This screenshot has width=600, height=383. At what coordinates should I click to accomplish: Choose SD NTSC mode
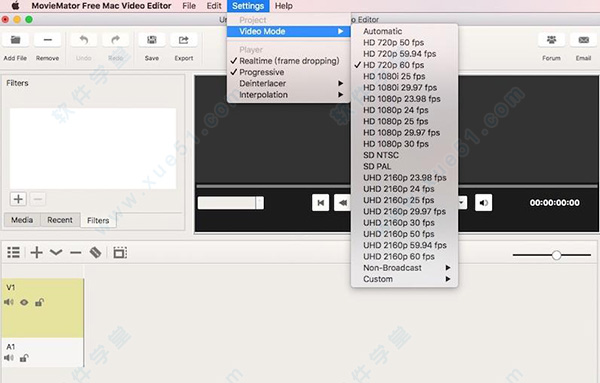404,155
